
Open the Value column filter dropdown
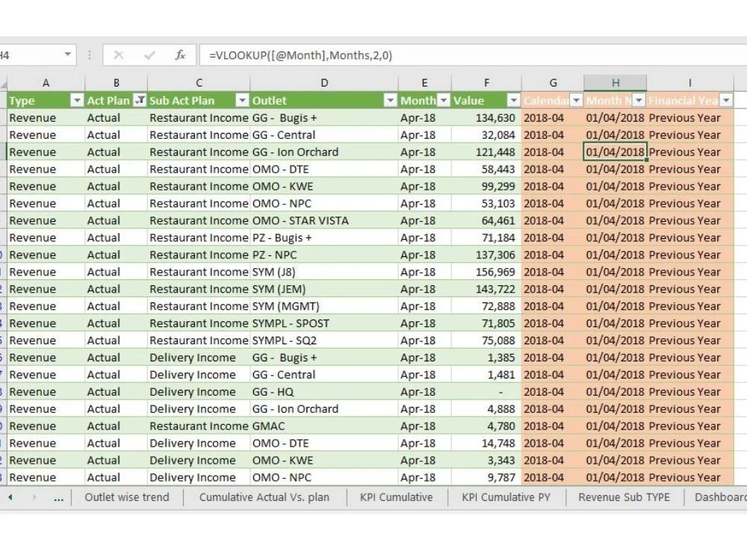tap(513, 100)
